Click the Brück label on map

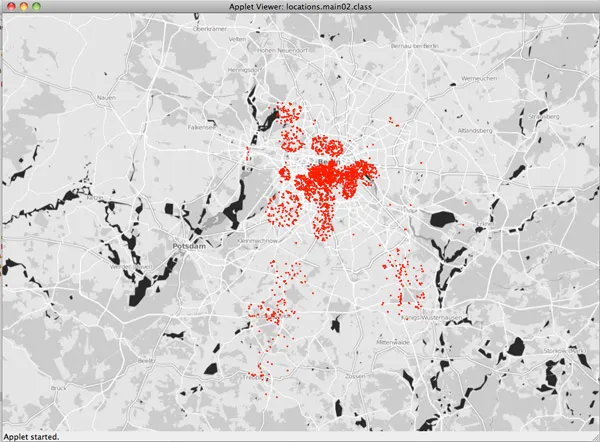pos(59,388)
